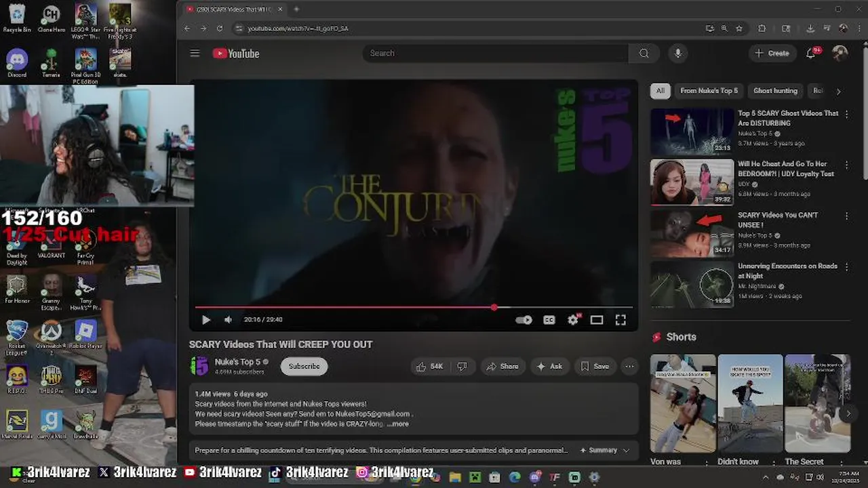Open the YouTube guide hamburger menu
This screenshot has width=868, height=488.
click(x=195, y=53)
